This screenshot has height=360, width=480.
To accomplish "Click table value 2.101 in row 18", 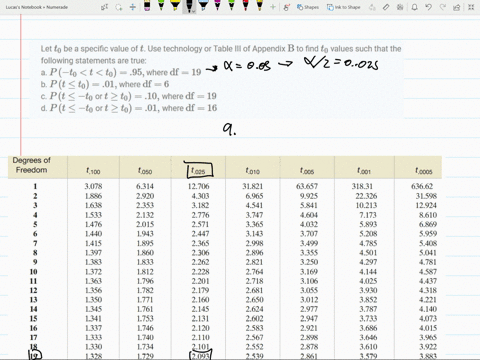I will (200, 347).
